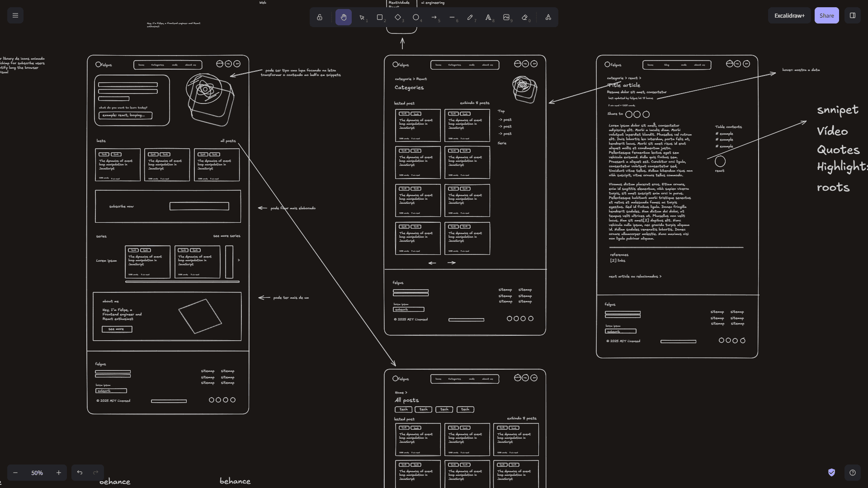Open the hamburger main menu
This screenshot has width=868, height=488.
(x=15, y=15)
